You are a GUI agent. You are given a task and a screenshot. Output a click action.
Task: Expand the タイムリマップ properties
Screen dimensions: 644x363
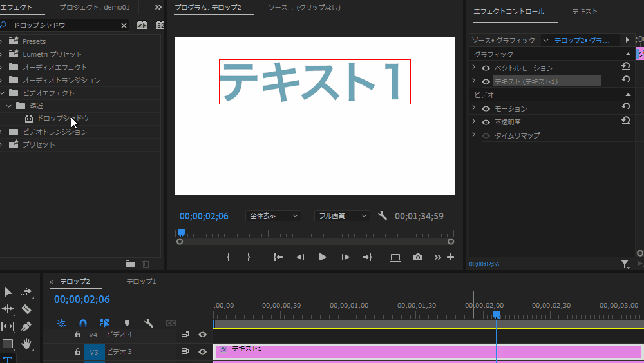pos(473,135)
